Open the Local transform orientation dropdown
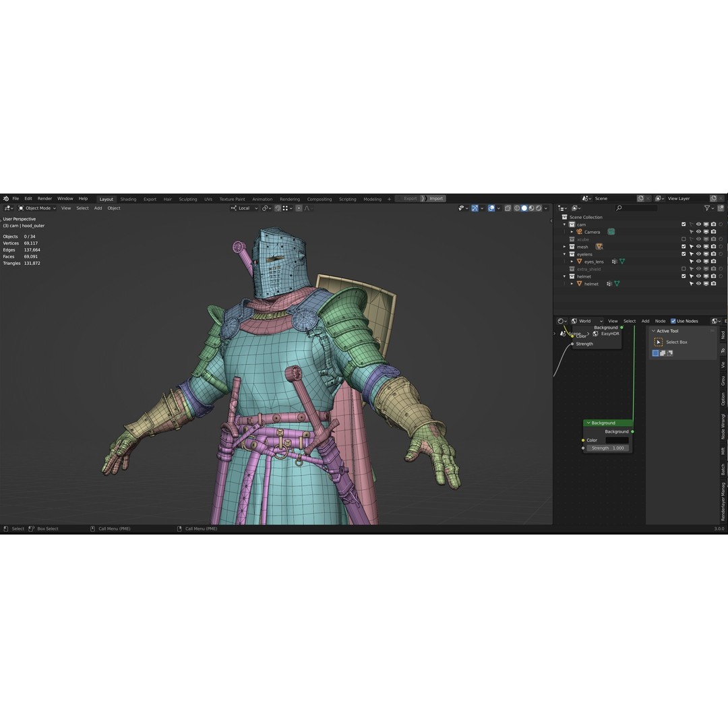This screenshot has width=728, height=728. coord(245,208)
